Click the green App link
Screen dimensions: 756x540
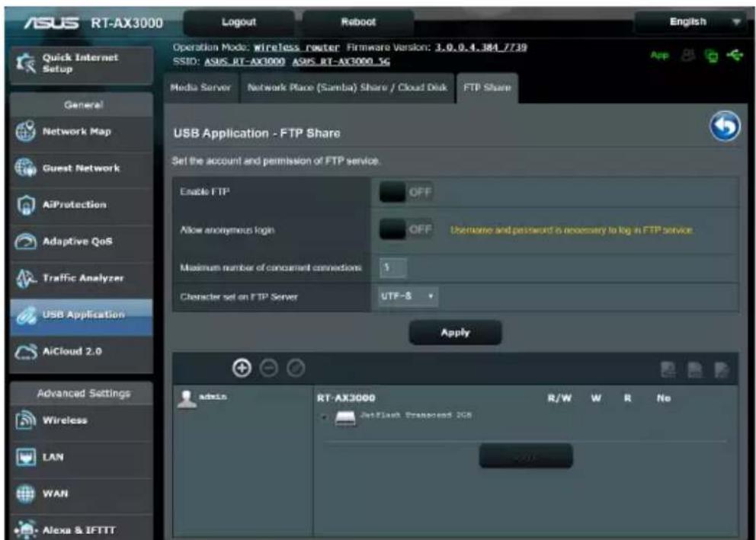659,56
